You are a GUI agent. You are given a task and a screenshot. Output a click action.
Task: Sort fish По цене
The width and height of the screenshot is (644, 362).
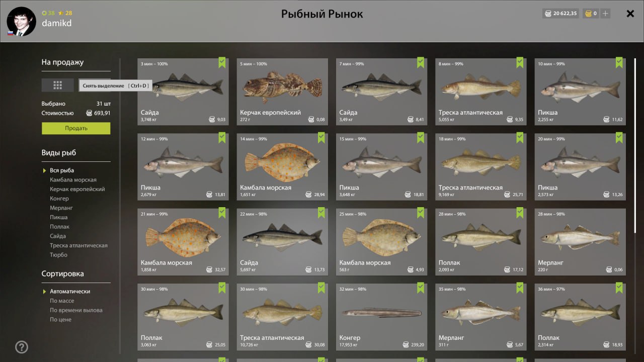60,320
